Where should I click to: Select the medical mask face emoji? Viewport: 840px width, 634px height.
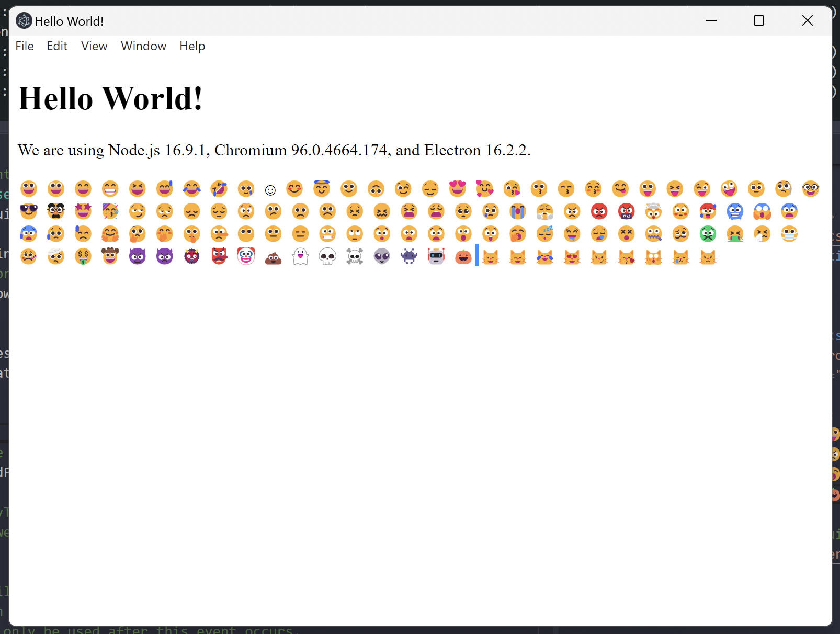tap(789, 234)
